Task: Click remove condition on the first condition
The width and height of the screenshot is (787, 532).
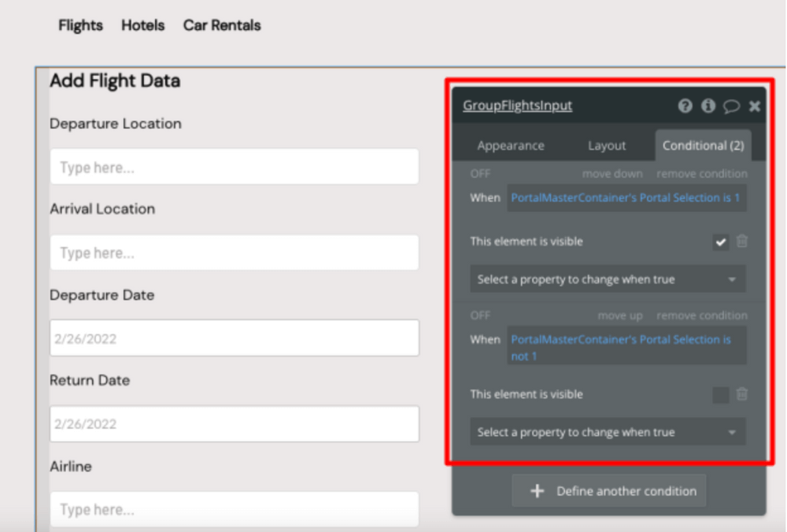Action: 700,175
